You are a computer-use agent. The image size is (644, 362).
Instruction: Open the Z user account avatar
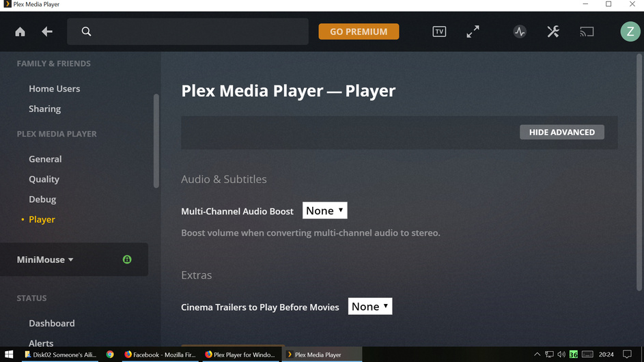(630, 31)
